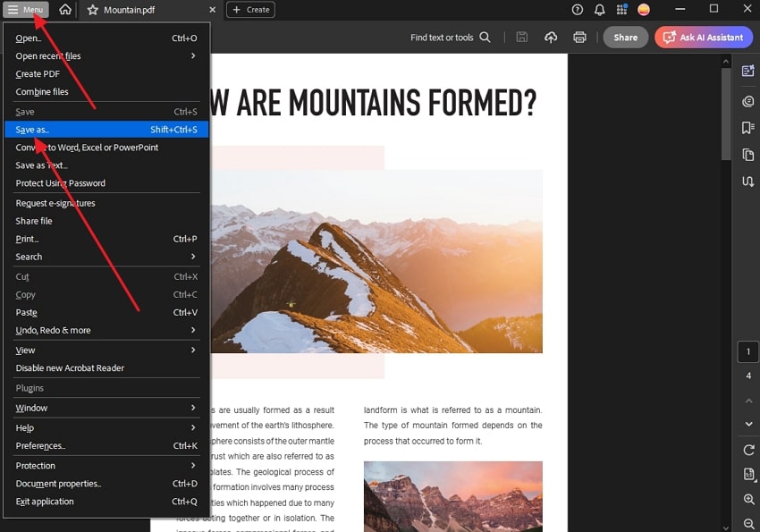Choose Share file menu item

point(106,222)
